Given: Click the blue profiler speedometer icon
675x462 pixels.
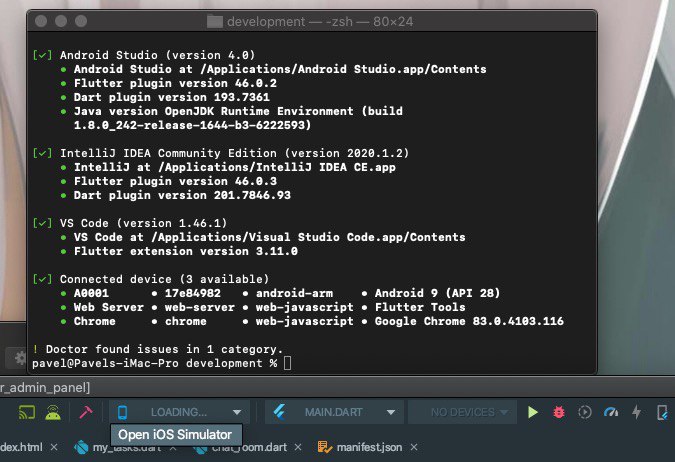Looking at the screenshot, I should (611, 412).
